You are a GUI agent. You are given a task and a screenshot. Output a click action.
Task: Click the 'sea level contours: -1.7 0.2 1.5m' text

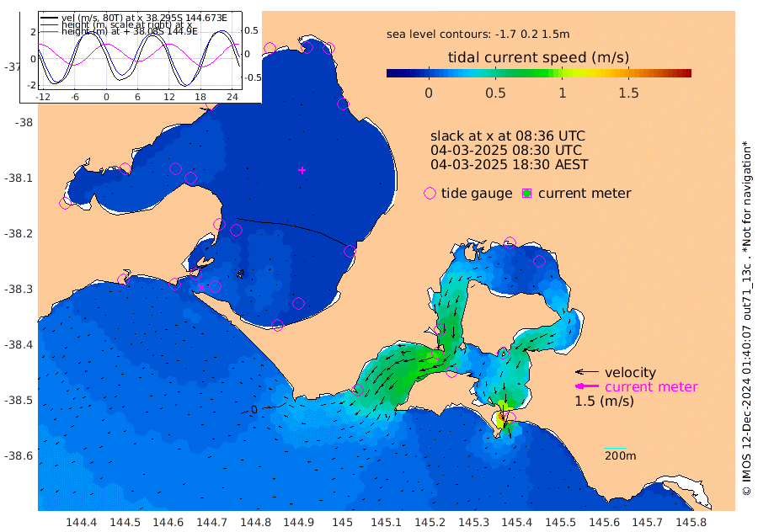tap(478, 35)
